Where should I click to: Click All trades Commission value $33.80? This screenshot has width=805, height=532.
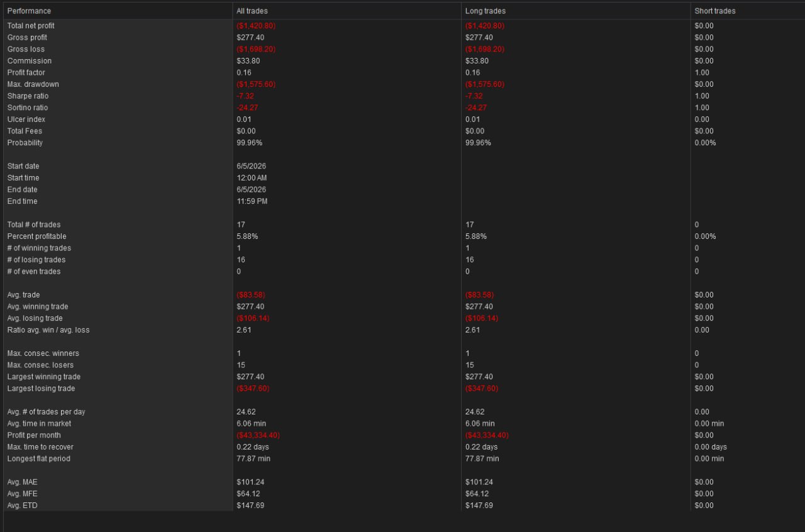248,61
